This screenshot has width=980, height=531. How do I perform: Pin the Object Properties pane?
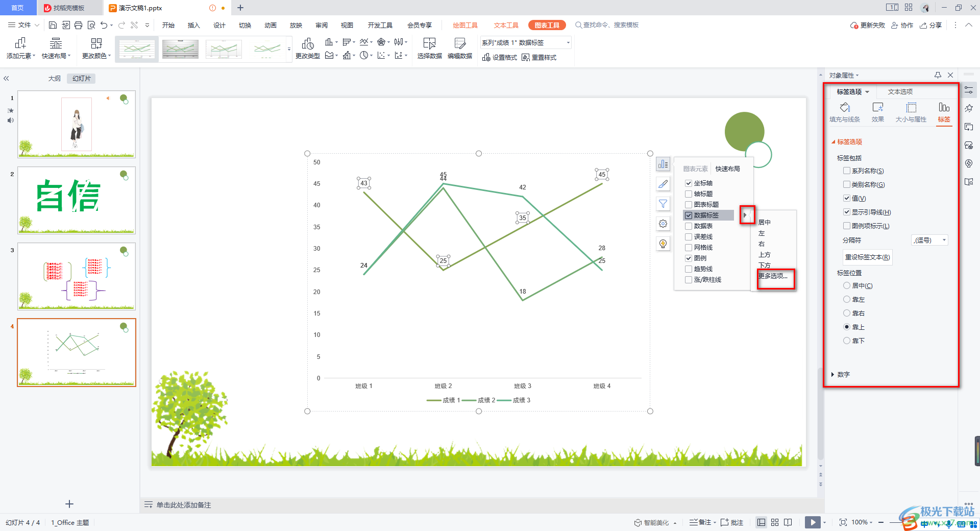pyautogui.click(x=938, y=75)
